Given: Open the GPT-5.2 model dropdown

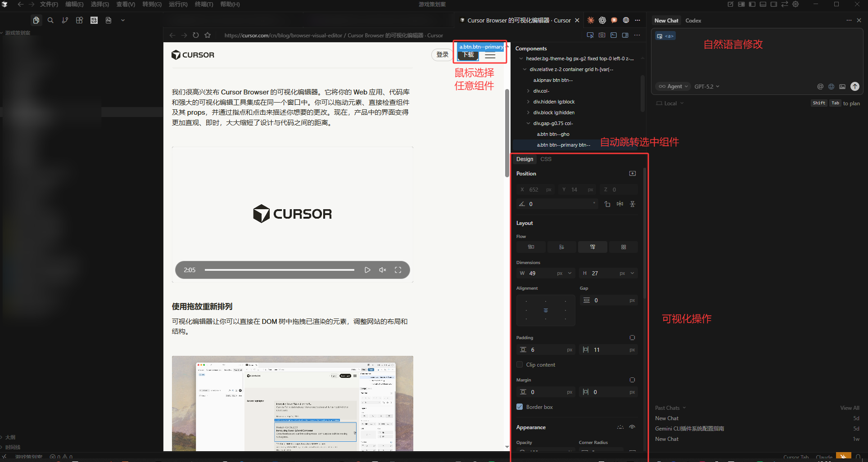Looking at the screenshot, I should coord(707,86).
